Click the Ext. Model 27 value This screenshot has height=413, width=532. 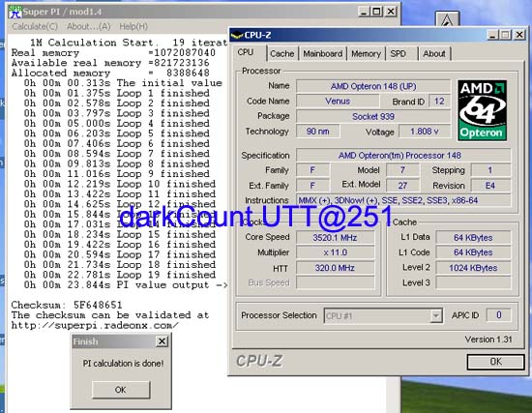pos(402,186)
